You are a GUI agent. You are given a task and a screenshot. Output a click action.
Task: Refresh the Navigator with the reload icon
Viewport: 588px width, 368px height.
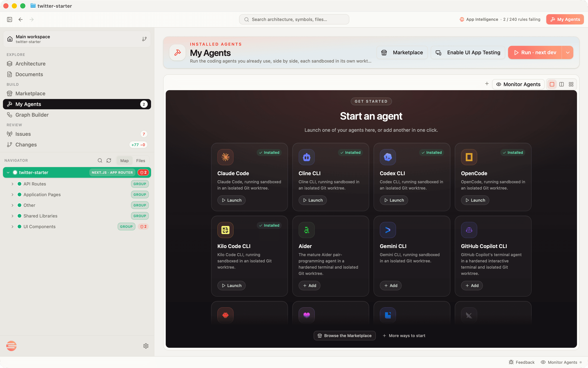click(x=109, y=160)
